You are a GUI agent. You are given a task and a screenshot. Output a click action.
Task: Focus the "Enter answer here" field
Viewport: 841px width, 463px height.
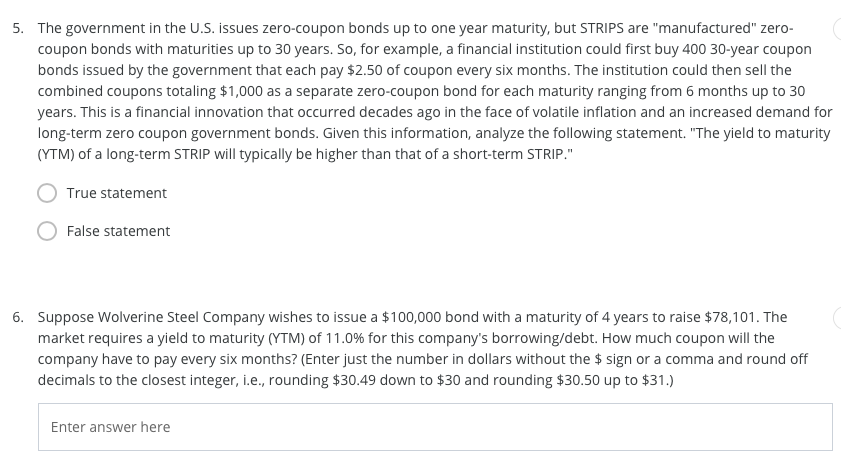[x=435, y=427]
